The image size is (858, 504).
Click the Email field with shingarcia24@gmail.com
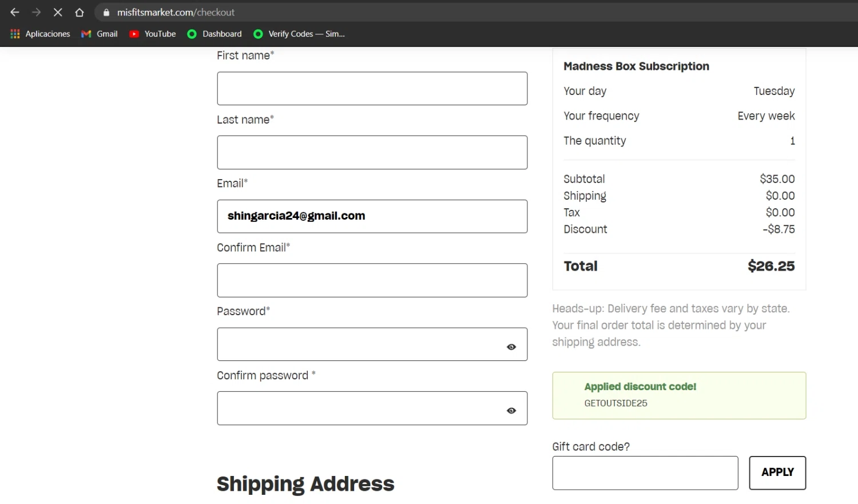(372, 216)
